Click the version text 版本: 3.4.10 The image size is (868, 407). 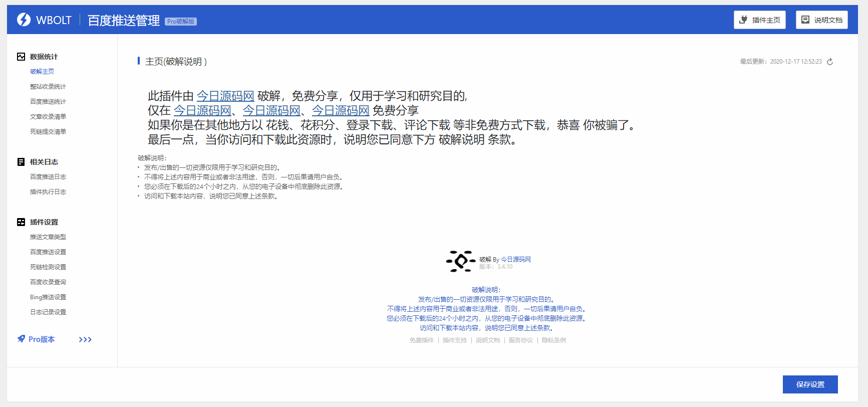point(496,267)
